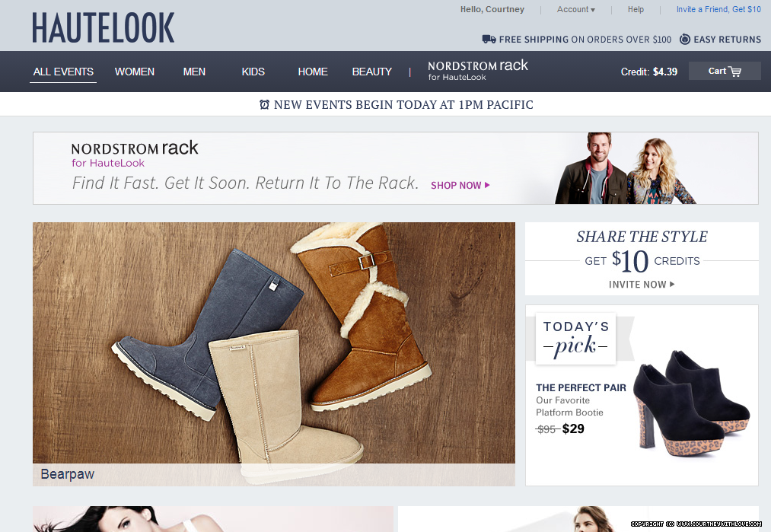
Task: Click Free Shipping on Orders Over $100 text
Action: [585, 40]
